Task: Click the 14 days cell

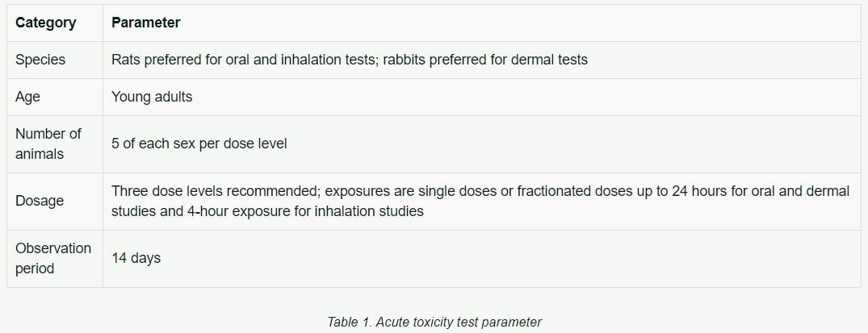Action: coord(136,258)
